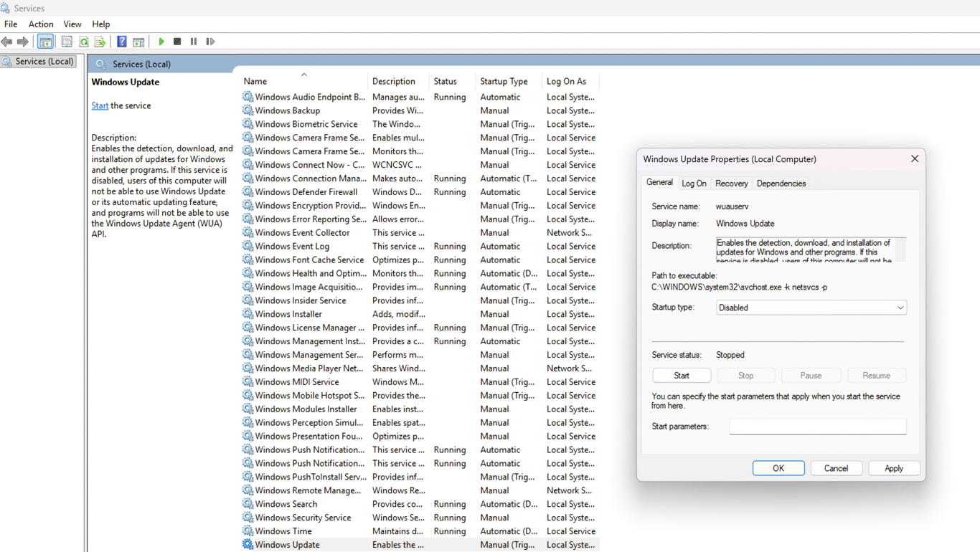Viewport: 980px width, 552px height.
Task: Click the Back arrow in toolbar
Action: 7,42
